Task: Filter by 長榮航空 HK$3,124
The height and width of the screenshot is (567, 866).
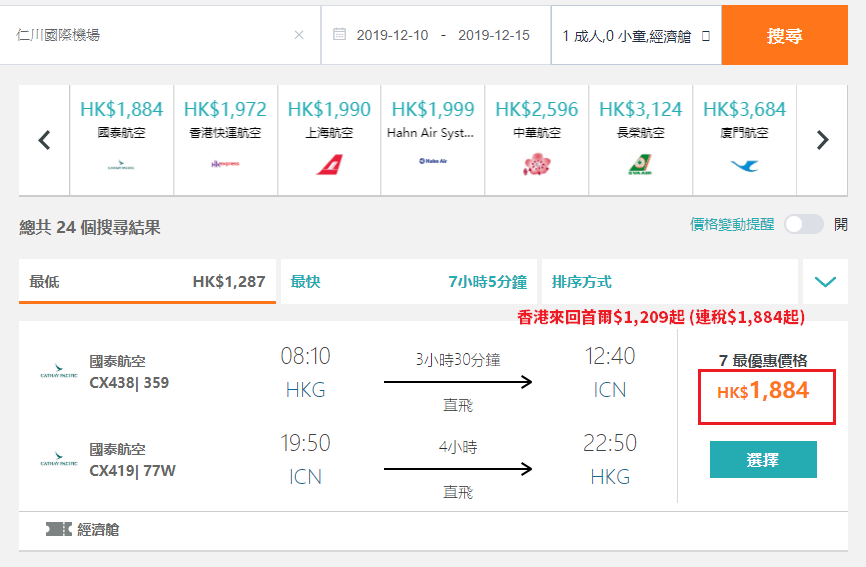Action: point(641,140)
